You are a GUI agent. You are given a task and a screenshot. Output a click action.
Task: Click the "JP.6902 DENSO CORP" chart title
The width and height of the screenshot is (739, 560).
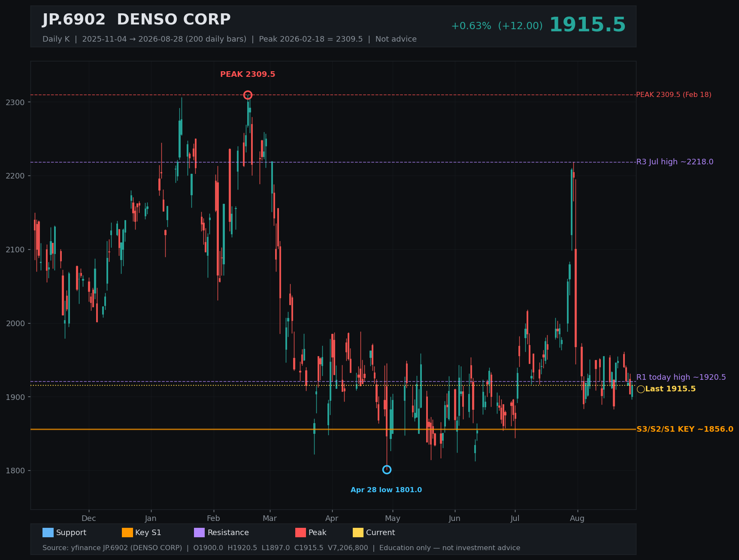pos(136,20)
